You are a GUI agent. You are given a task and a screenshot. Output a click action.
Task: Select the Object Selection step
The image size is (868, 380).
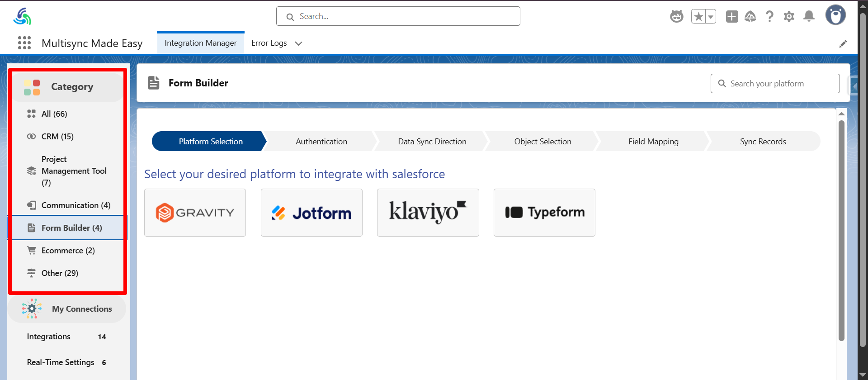pyautogui.click(x=542, y=142)
